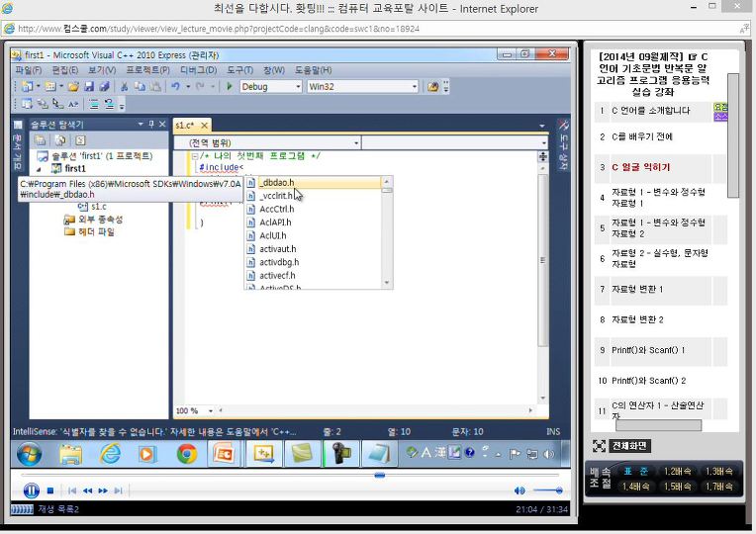Viewport: 756px width, 534px height.
Task: Click the Save floppy disk icon
Action: (x=89, y=87)
